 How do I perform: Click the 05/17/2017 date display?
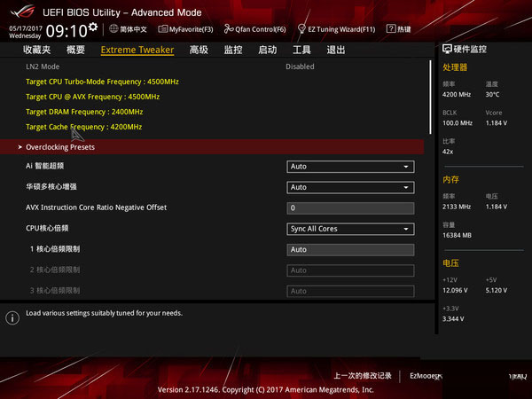26,28
